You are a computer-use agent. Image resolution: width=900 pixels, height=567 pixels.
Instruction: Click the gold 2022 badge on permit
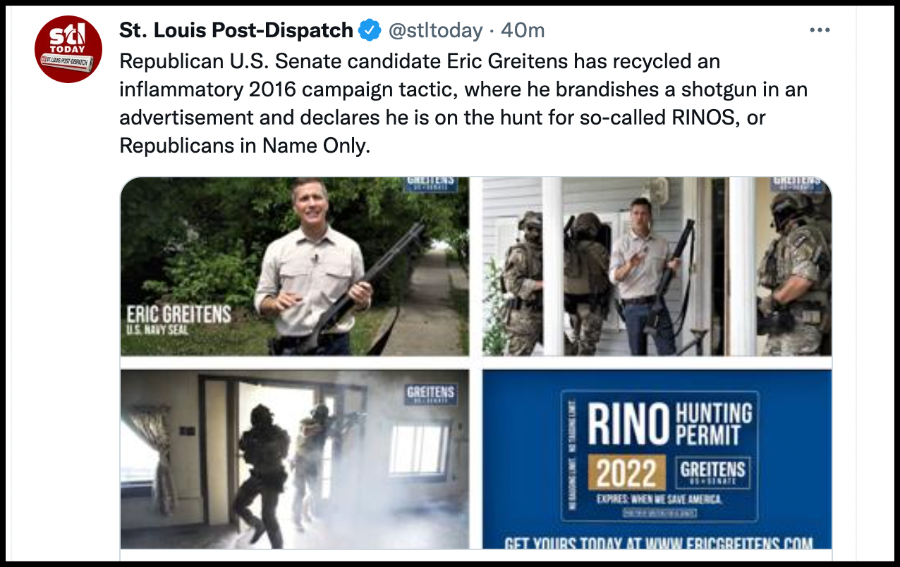tap(626, 473)
